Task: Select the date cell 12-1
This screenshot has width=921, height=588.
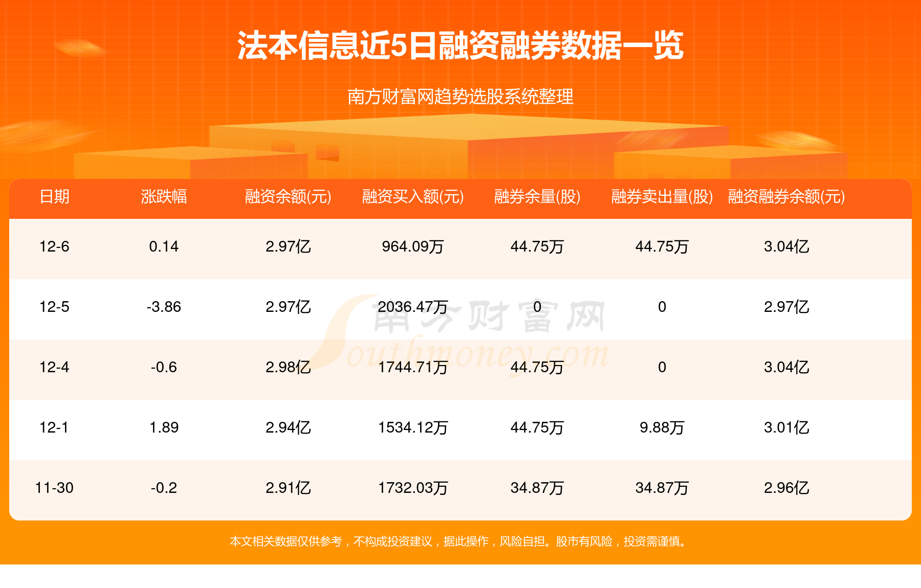Action: click(x=54, y=427)
